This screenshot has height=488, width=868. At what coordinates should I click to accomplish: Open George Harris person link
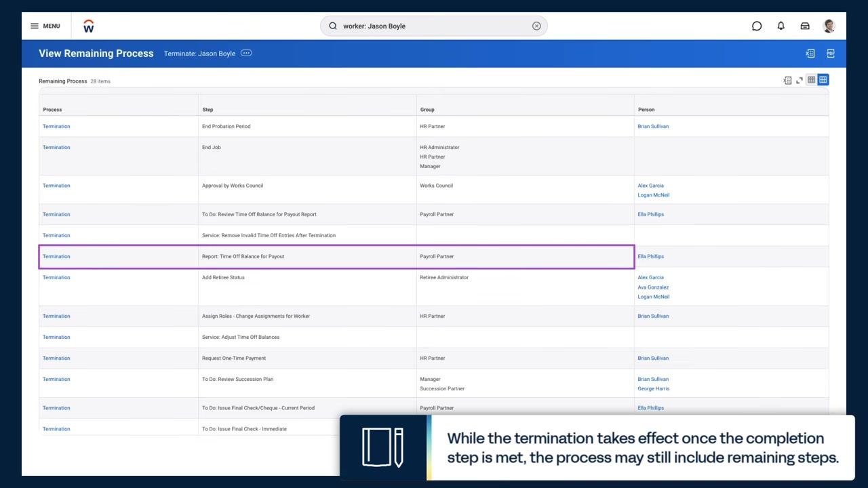point(654,388)
